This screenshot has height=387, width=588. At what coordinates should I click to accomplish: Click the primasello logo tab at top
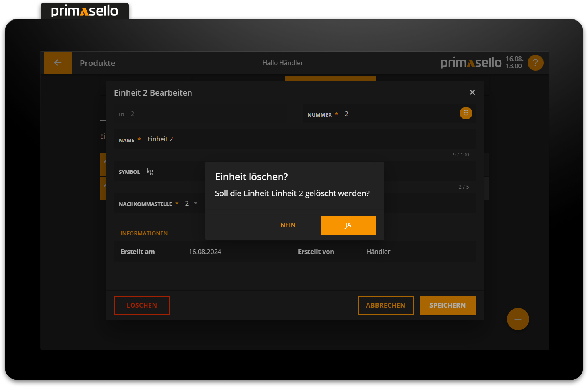(85, 11)
